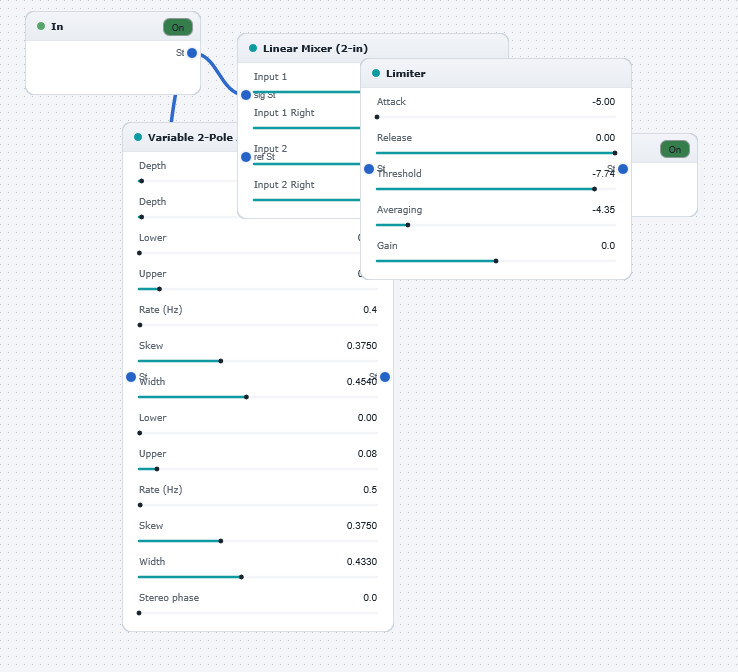Click the Linear Mixer sig St input port

point(246,95)
